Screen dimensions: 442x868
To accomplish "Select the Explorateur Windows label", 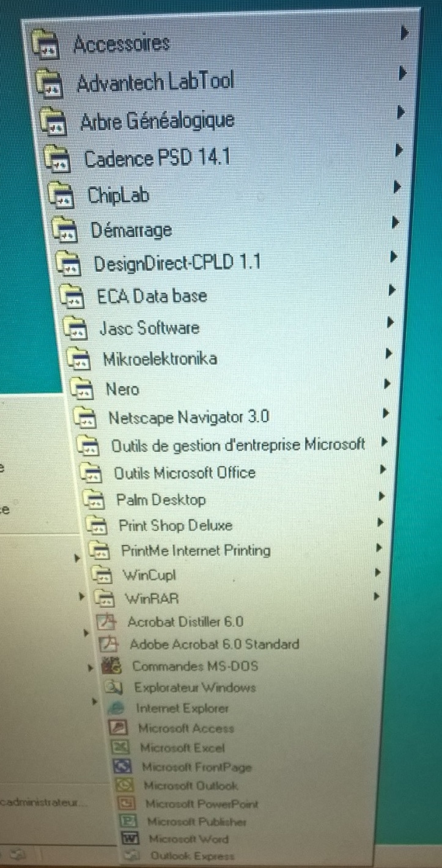I will pos(195,688).
